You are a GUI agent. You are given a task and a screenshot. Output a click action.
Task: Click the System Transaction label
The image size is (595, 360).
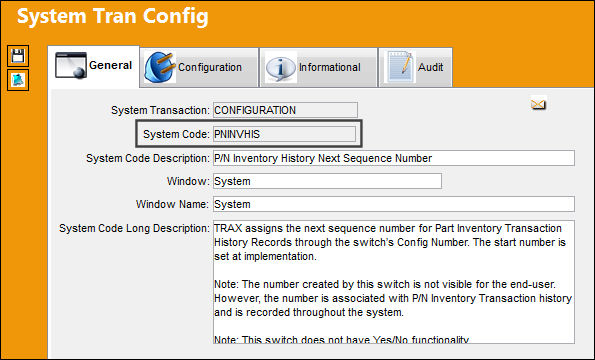pos(160,110)
